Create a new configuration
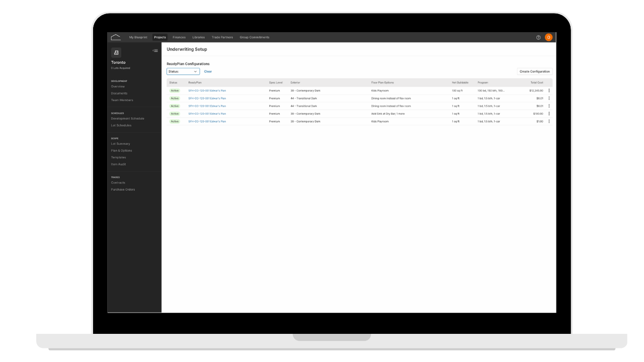This screenshot has width=644, height=362. 535,71
